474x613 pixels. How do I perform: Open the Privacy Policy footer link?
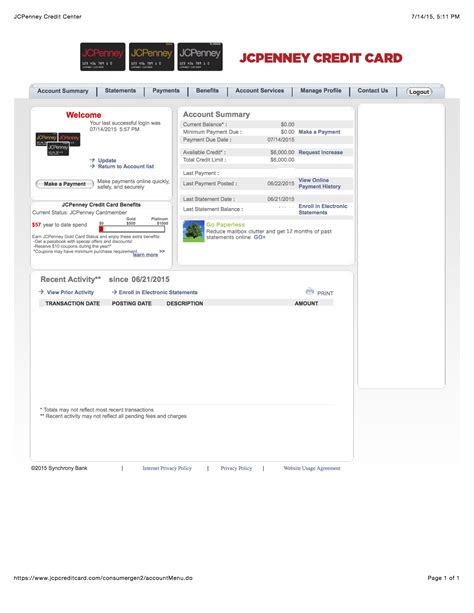coord(236,468)
